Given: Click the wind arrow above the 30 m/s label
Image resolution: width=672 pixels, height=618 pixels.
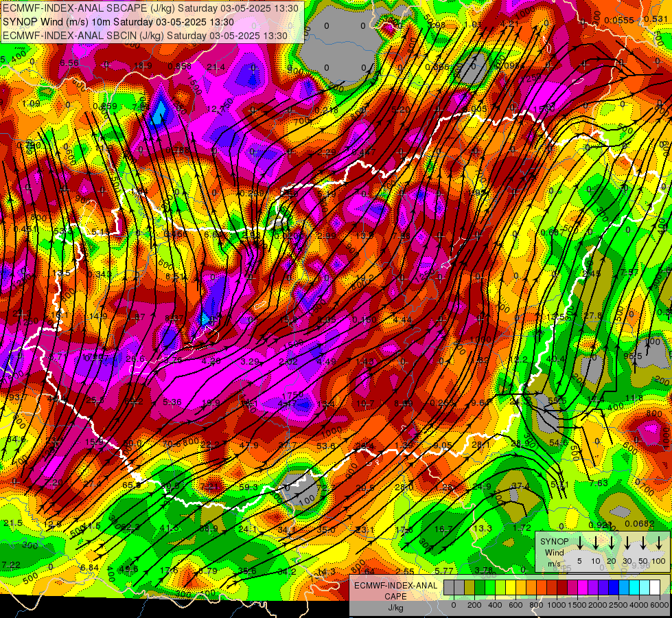Looking at the screenshot, I should click(627, 543).
